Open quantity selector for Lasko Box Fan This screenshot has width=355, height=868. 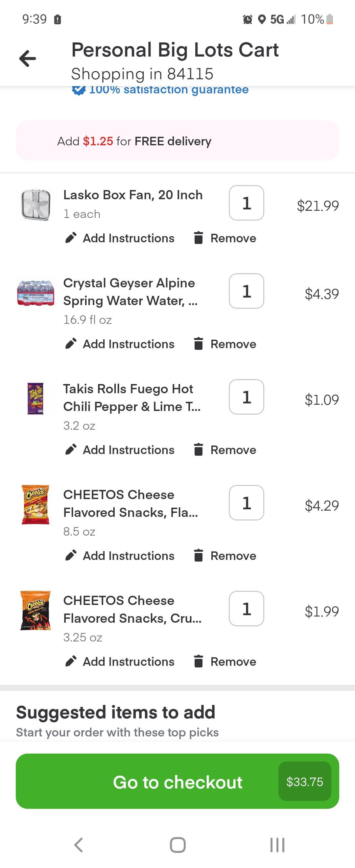click(x=246, y=203)
